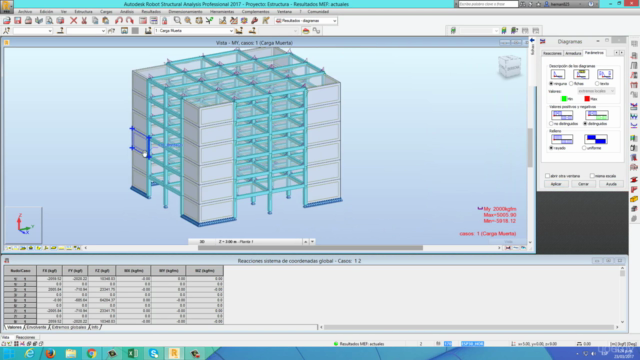Viewport: 640px width, 360px height.
Task: Click the Cerrar button
Action: pos(583,184)
